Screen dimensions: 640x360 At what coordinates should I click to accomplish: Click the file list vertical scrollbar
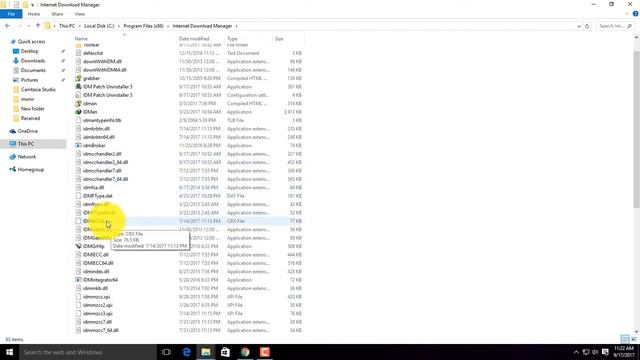coord(636,131)
